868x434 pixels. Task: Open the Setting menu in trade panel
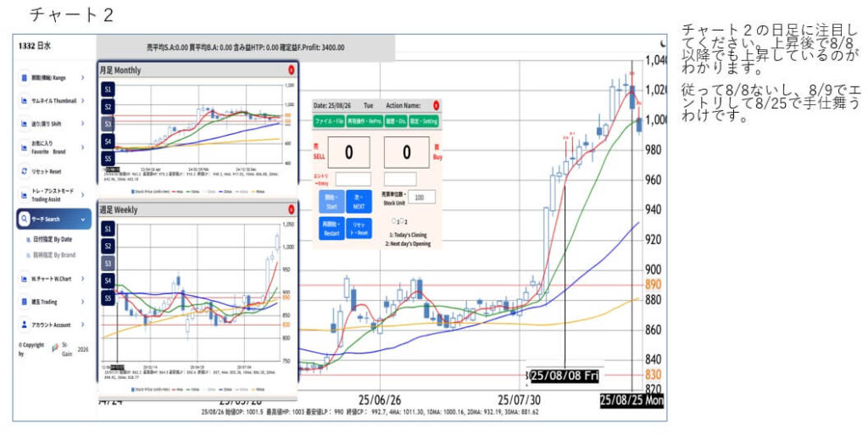(x=426, y=121)
